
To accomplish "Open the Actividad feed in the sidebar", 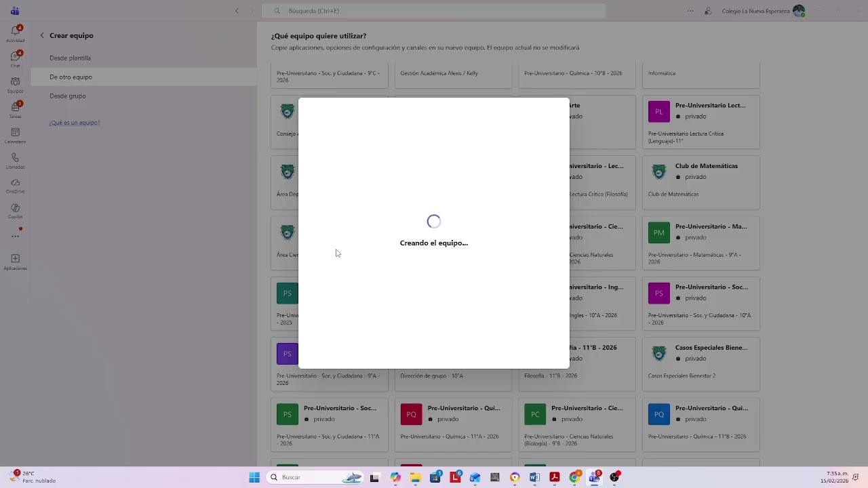I will tap(15, 33).
